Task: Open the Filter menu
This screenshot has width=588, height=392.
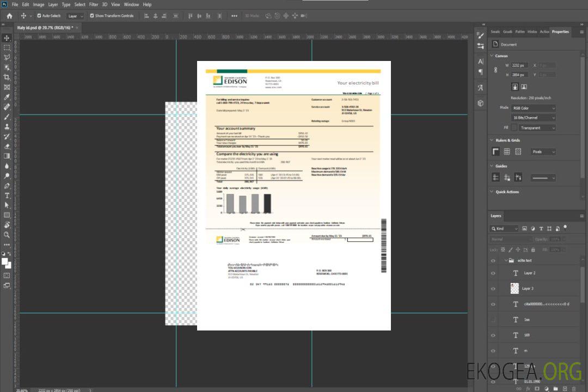Action: click(x=94, y=4)
